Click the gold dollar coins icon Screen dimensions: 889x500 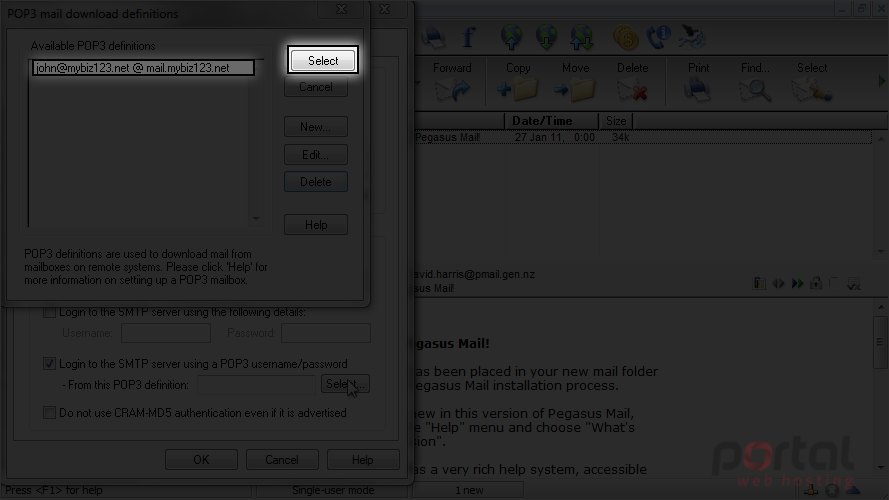coord(626,38)
